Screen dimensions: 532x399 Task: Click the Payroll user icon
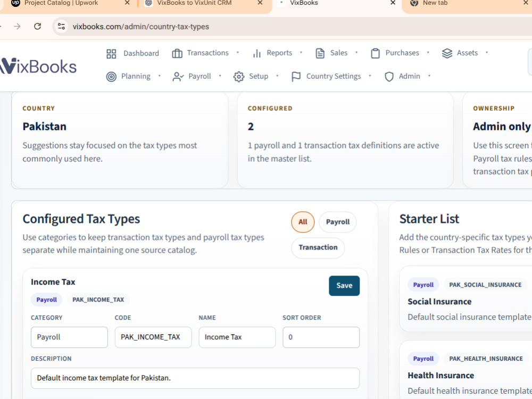click(x=178, y=77)
